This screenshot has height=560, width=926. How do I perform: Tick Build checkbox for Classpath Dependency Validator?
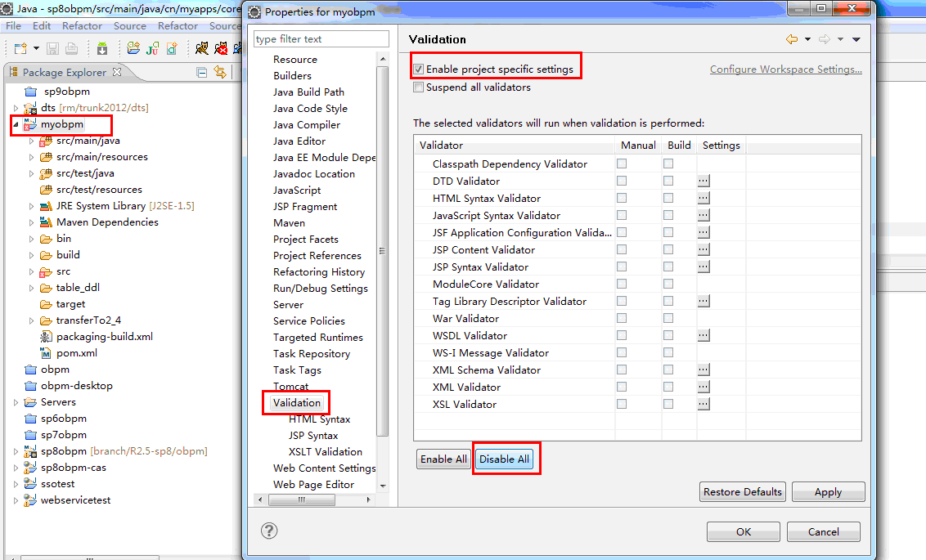[x=668, y=164]
